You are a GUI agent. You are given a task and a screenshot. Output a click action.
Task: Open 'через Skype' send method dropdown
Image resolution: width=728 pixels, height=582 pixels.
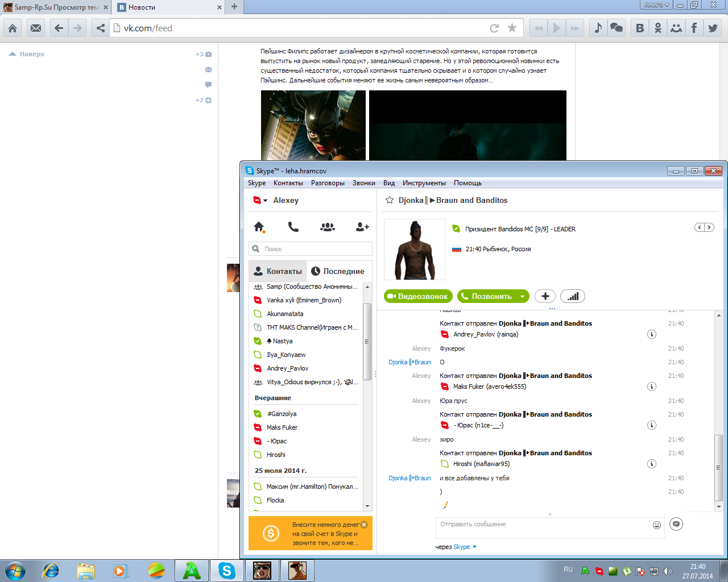[465, 547]
